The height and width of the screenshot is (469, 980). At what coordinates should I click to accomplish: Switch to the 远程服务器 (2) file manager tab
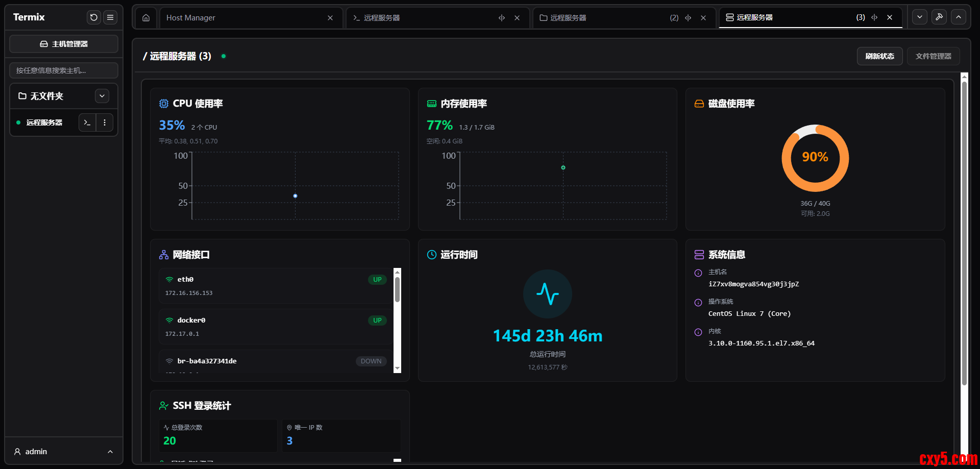tap(602, 18)
